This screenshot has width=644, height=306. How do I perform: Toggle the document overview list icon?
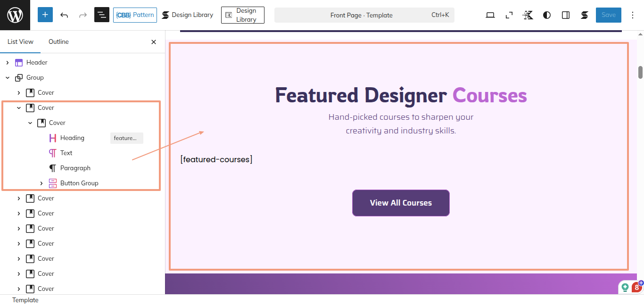click(x=102, y=15)
